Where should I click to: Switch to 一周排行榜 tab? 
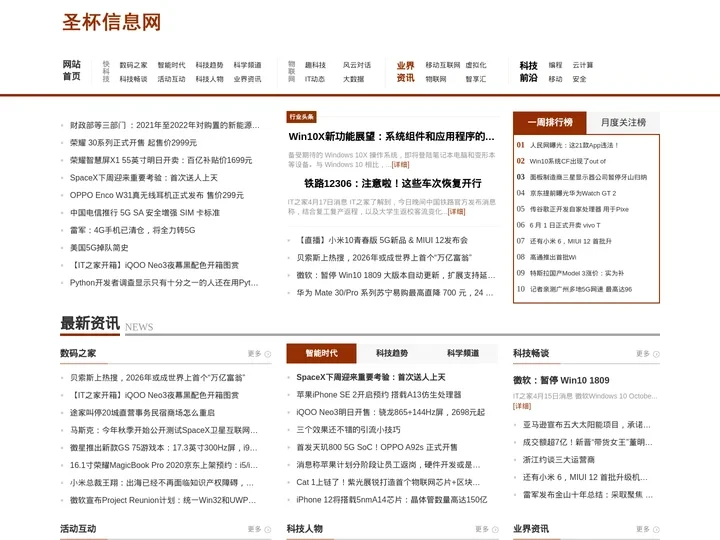(x=550, y=123)
